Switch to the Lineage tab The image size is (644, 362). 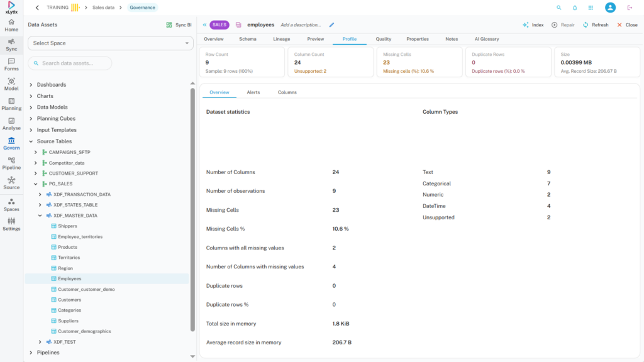[281, 39]
